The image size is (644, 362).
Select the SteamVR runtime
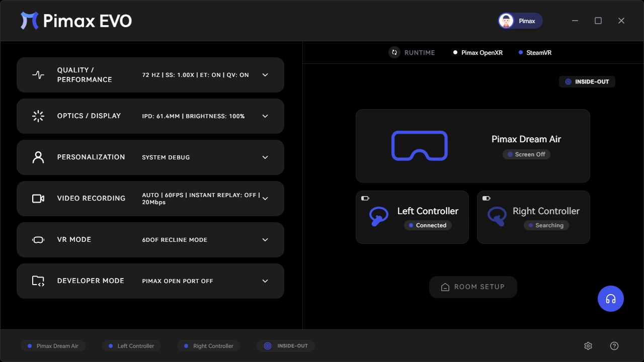[535, 53]
